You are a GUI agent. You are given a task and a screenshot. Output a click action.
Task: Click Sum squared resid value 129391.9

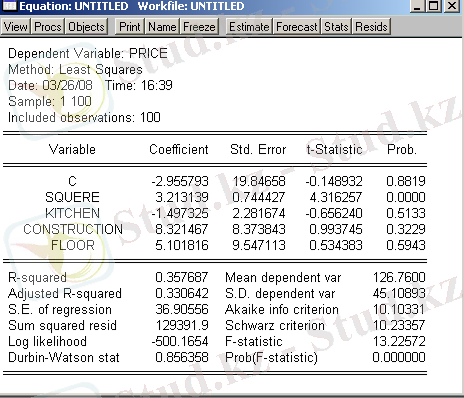pos(182,325)
